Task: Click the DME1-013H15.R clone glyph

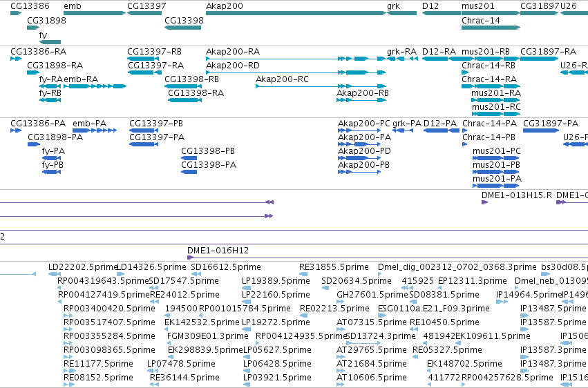Action: (484, 202)
